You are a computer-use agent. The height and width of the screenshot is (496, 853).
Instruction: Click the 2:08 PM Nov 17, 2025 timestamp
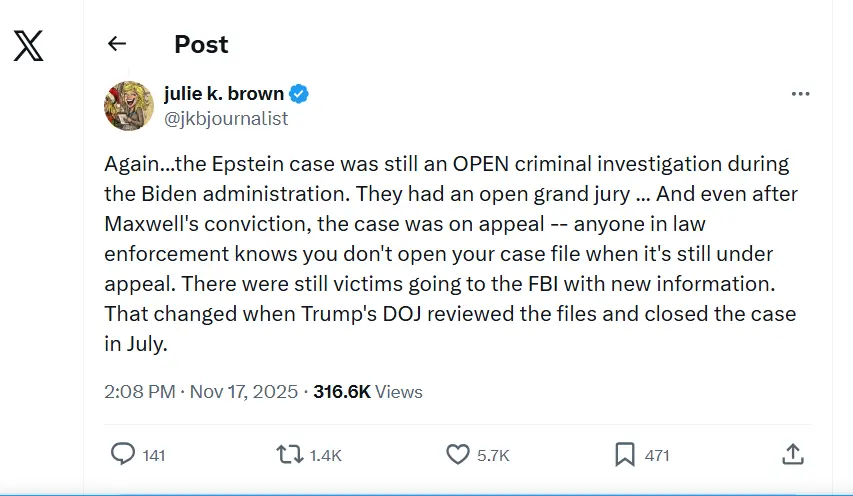pos(201,392)
